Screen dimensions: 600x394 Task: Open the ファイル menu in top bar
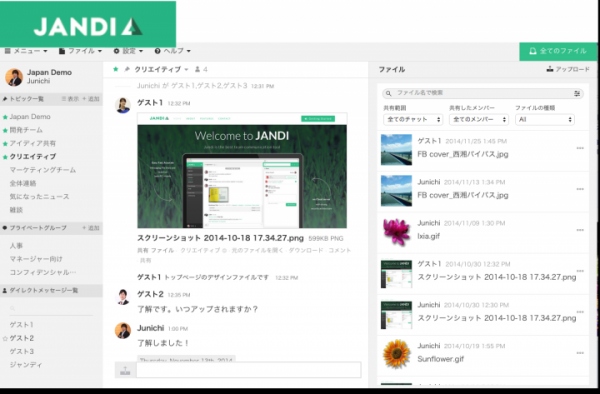tap(80, 51)
